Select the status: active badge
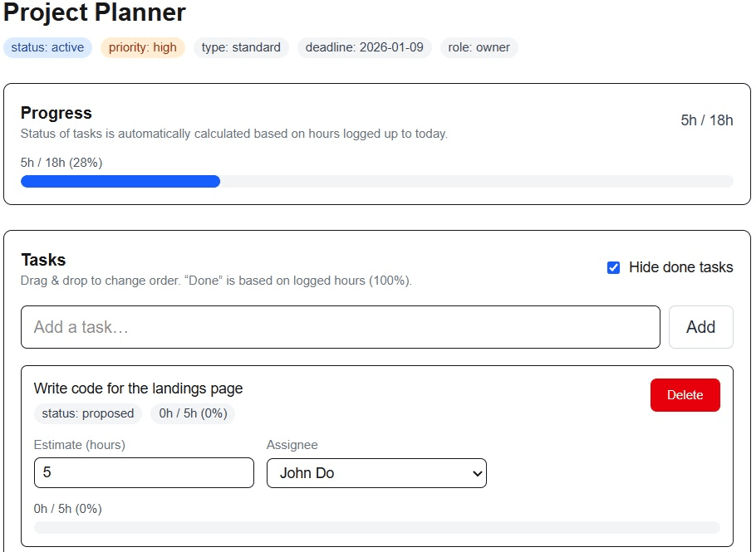Screen dimensions: 756x552 [47, 47]
